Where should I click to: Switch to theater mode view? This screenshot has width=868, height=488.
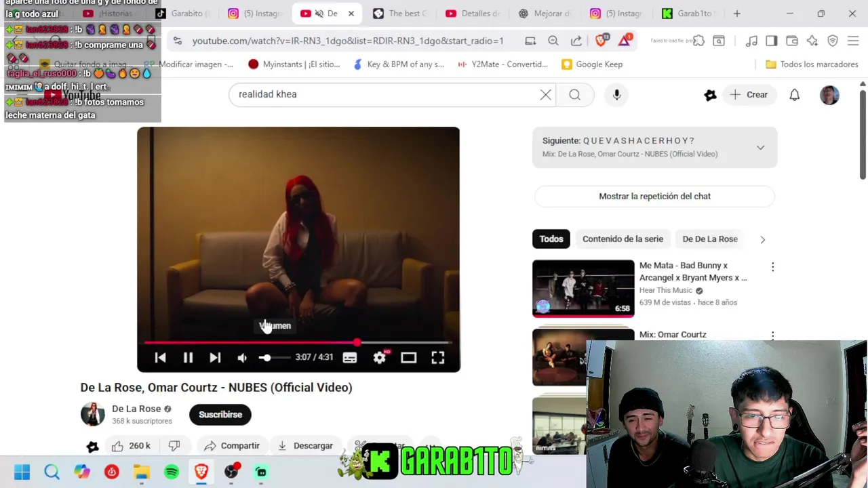pos(408,358)
